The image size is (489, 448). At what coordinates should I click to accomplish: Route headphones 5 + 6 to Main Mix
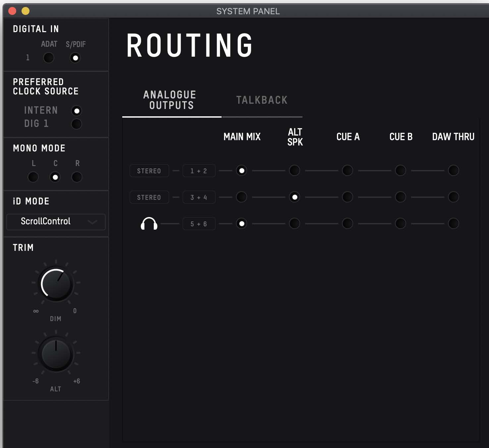[x=242, y=224]
